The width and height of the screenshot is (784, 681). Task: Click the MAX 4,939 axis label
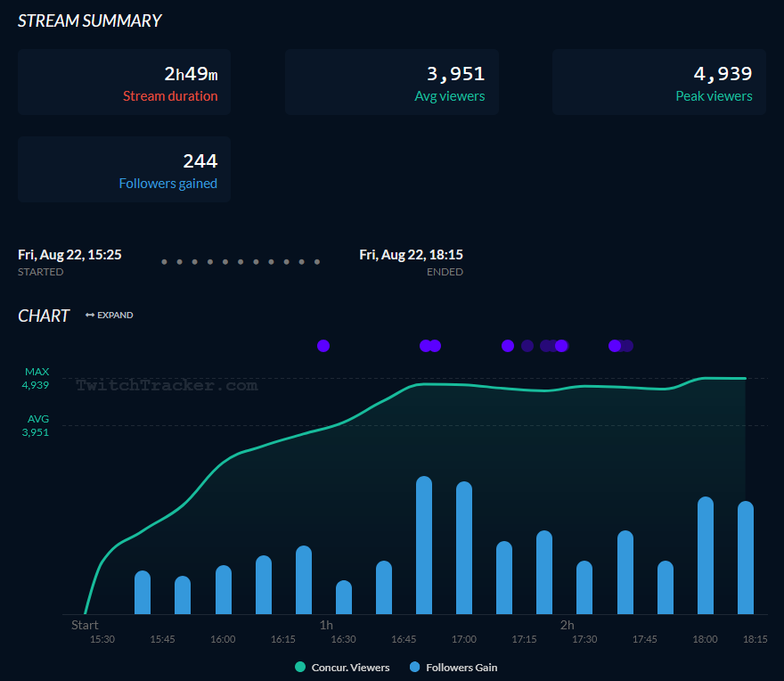click(37, 378)
